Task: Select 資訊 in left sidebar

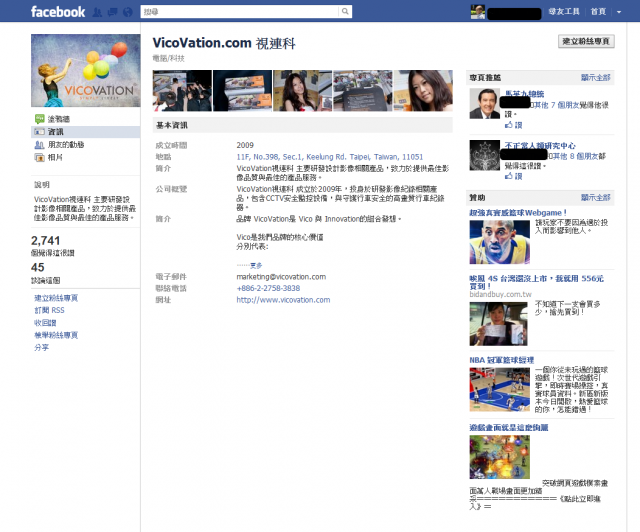Action: coord(56,132)
